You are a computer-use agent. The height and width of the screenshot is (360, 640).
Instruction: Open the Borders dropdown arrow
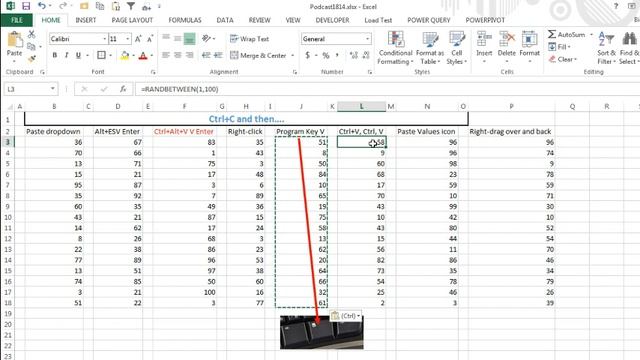(110, 56)
